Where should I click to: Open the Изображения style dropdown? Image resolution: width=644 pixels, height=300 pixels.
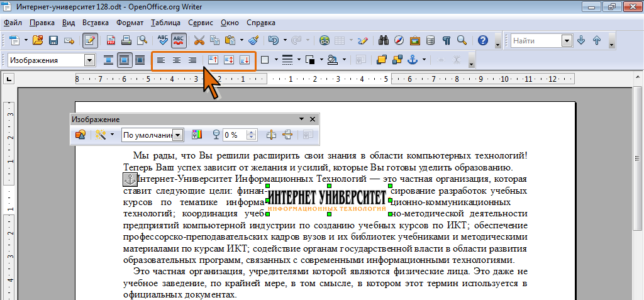tap(89, 60)
